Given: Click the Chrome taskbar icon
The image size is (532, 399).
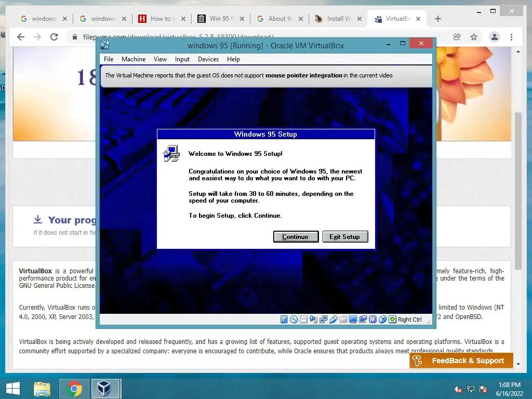Looking at the screenshot, I should (x=74, y=389).
